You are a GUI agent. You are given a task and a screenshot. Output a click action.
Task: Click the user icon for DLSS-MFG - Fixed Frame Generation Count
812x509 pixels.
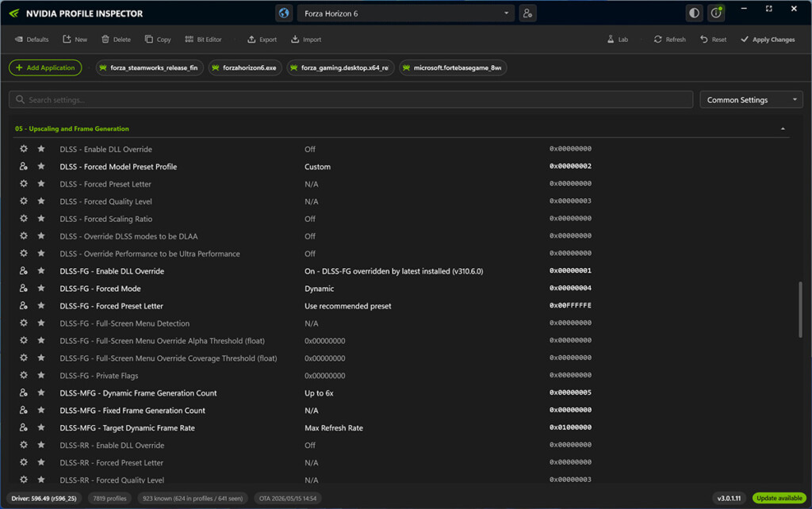[x=23, y=410]
